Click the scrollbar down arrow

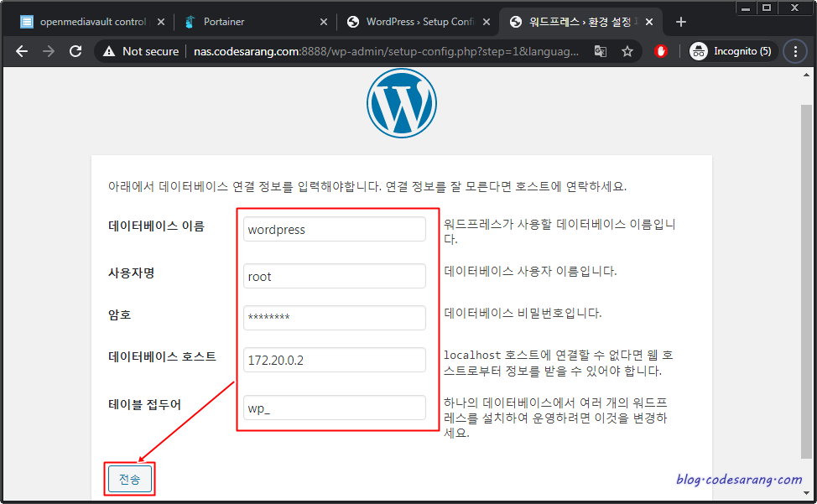point(806,492)
